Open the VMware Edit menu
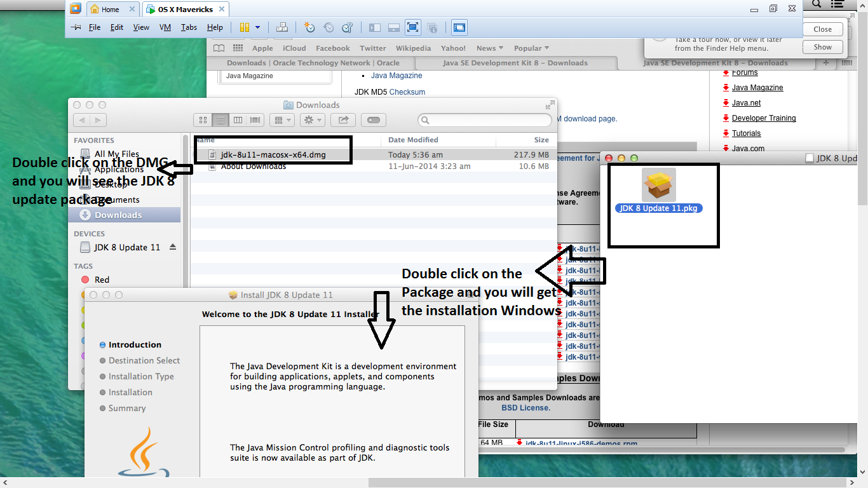Image resolution: width=868 pixels, height=488 pixels. (x=117, y=27)
